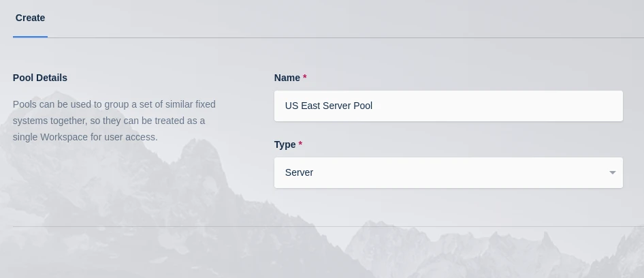Screen dimensions: 644x278
Task: Switch to the Create tab
Action: [30, 18]
